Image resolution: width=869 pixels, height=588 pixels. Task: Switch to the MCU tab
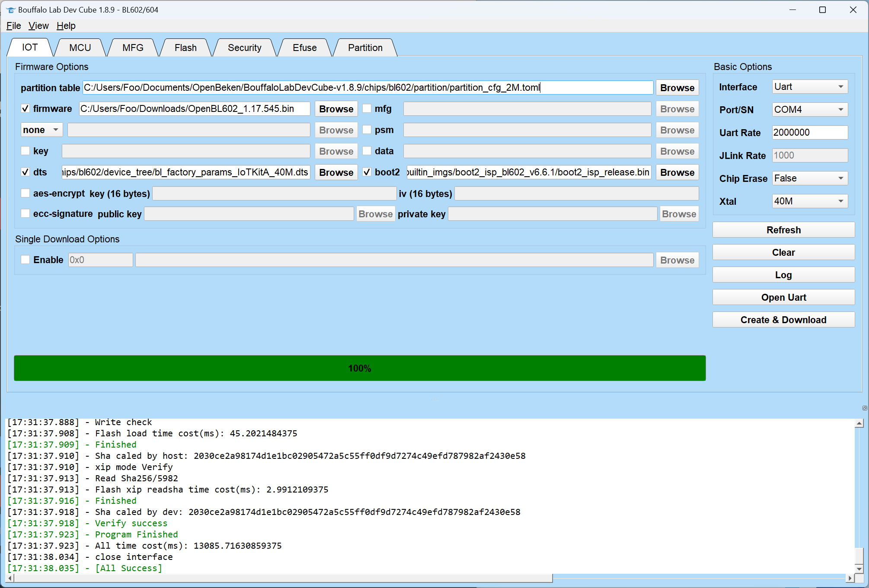point(80,48)
